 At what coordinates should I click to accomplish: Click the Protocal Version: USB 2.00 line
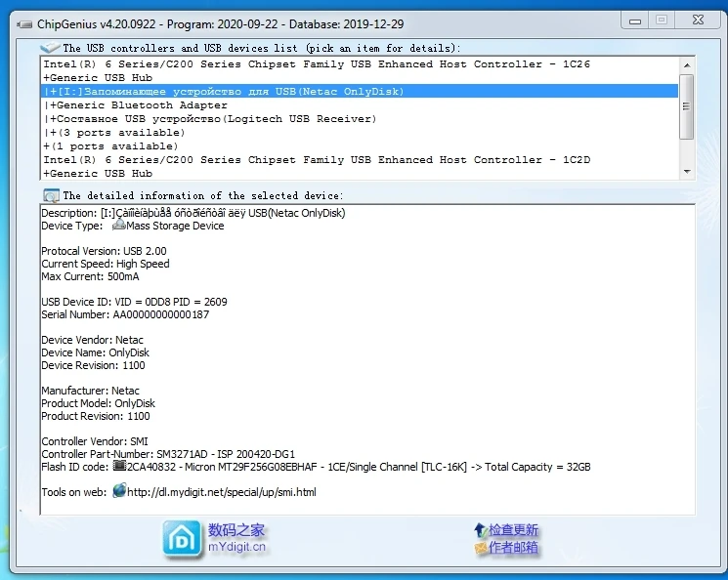click(104, 251)
